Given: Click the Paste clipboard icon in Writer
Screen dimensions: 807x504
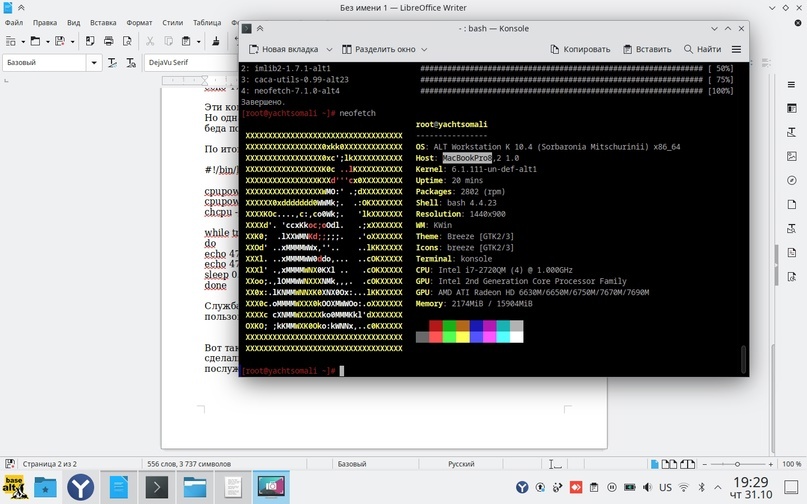Looking at the screenshot, I should click(186, 41).
